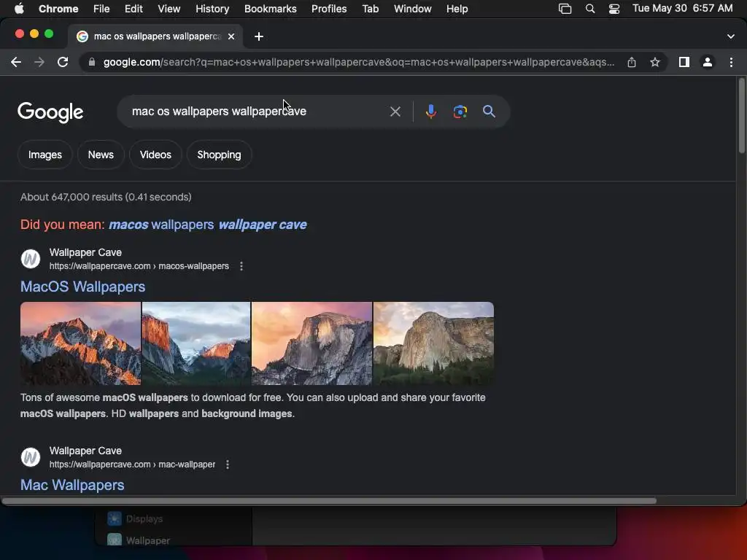Click the forward navigation arrow
The image size is (747, 560).
(x=39, y=62)
